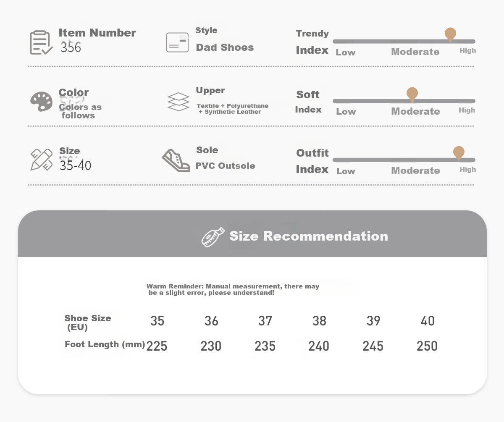Click the Size ruler and pencil icon
This screenshot has width=504, height=422.
[42, 160]
